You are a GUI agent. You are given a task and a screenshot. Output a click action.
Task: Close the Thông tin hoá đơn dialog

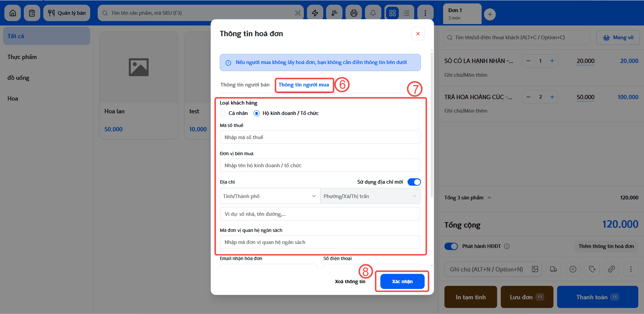(418, 34)
